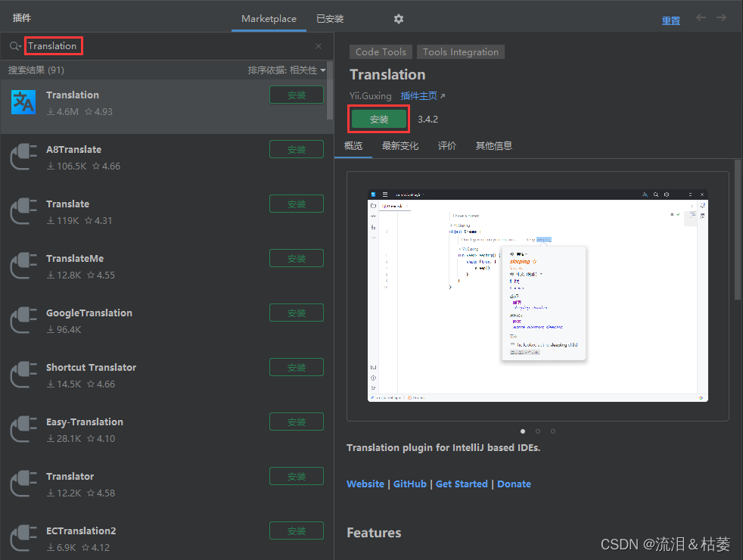This screenshot has width=743, height=560.
Task: Focus the Translation search input field
Action: 168,46
